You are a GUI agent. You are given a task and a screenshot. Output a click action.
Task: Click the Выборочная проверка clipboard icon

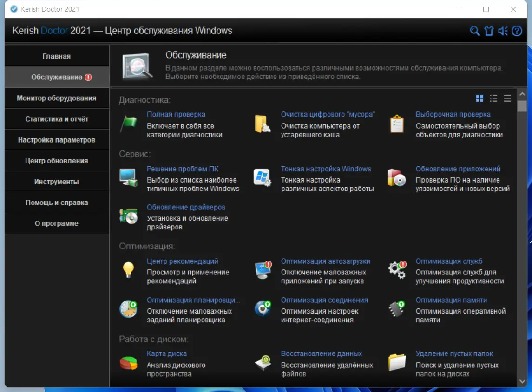pos(396,124)
